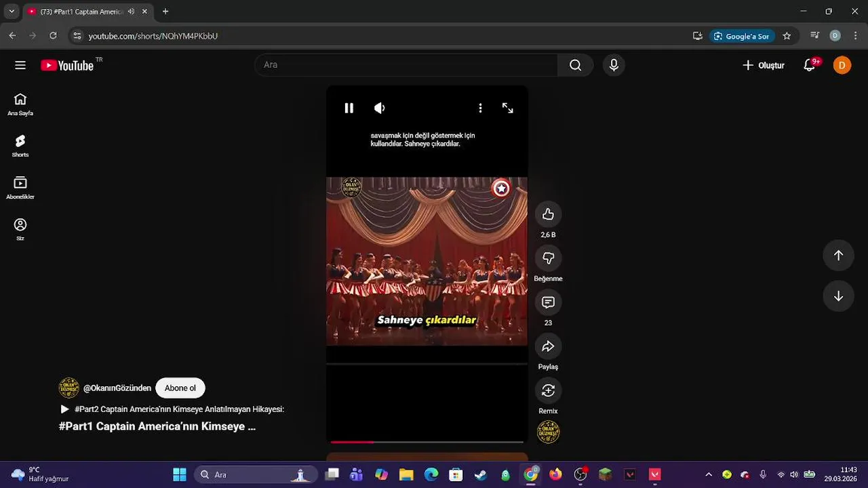This screenshot has height=488, width=868.
Task: Open the Shorts three-dot more options menu
Action: click(480, 108)
